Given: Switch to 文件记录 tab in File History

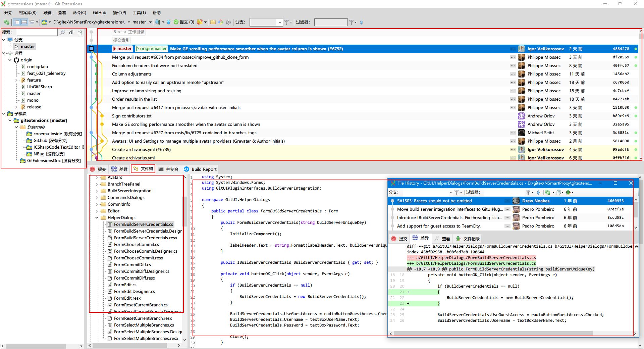Looking at the screenshot, I should [x=468, y=239].
